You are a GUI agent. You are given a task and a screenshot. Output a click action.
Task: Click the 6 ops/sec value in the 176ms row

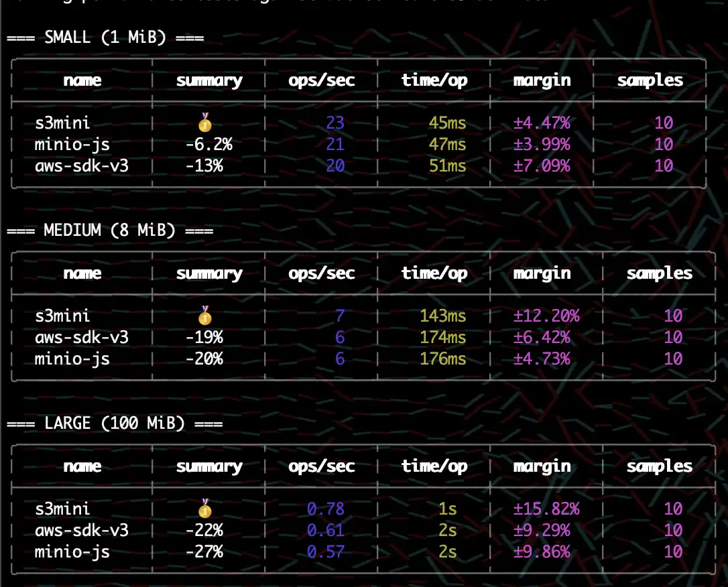[340, 358]
